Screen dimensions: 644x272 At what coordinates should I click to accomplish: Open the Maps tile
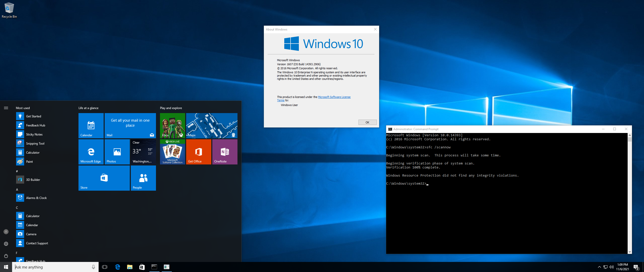pyautogui.click(x=212, y=126)
